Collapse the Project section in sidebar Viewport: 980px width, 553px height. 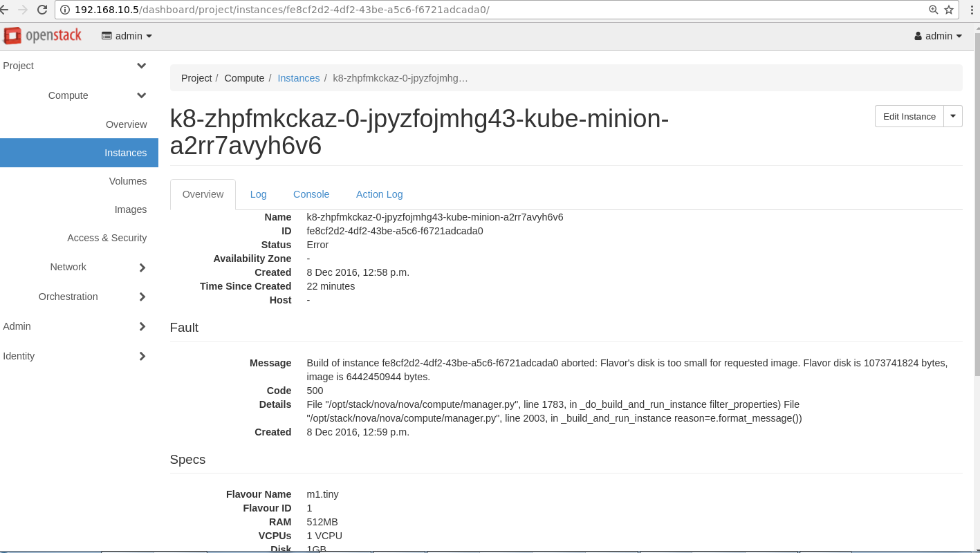142,66
